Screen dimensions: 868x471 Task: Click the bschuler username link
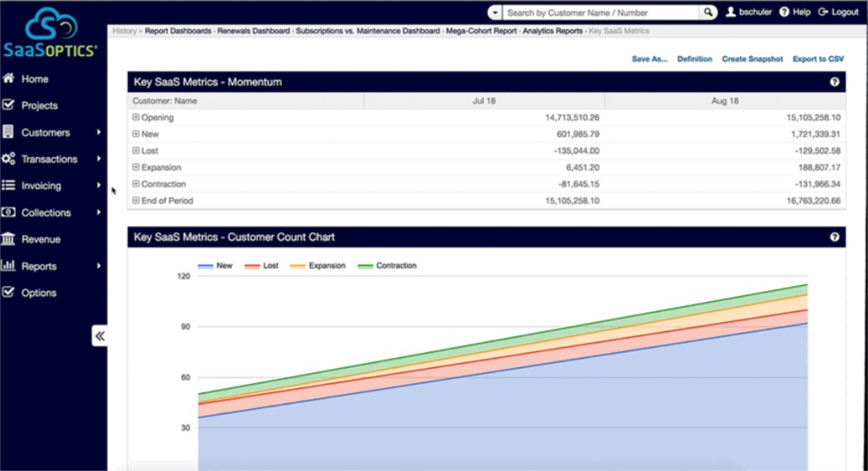(755, 13)
